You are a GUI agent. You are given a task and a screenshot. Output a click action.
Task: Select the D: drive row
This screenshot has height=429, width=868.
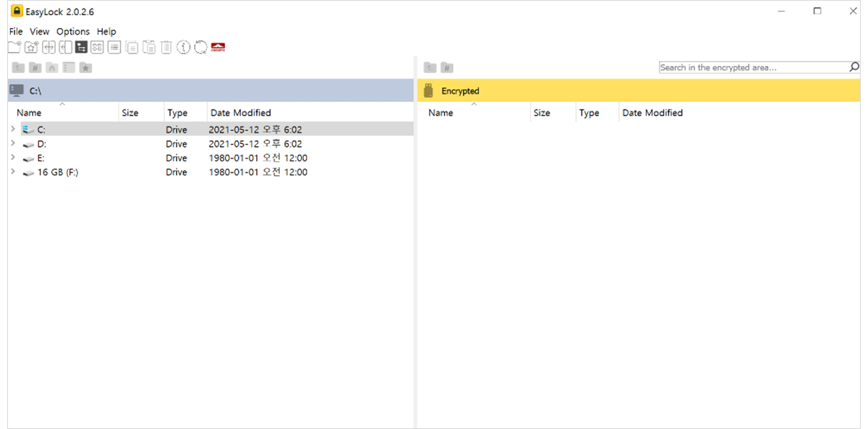pyautogui.click(x=210, y=143)
